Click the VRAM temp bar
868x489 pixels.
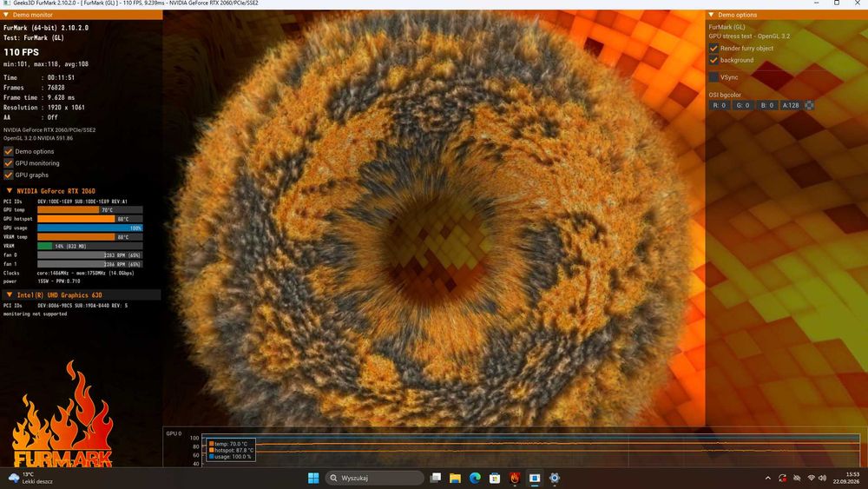(89, 237)
